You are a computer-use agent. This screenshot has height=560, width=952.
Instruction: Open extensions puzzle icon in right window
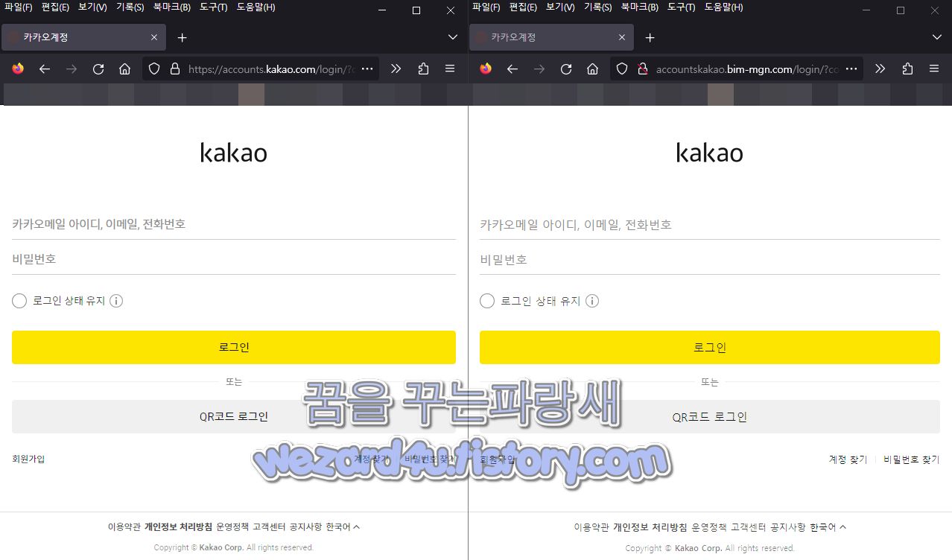pos(907,69)
